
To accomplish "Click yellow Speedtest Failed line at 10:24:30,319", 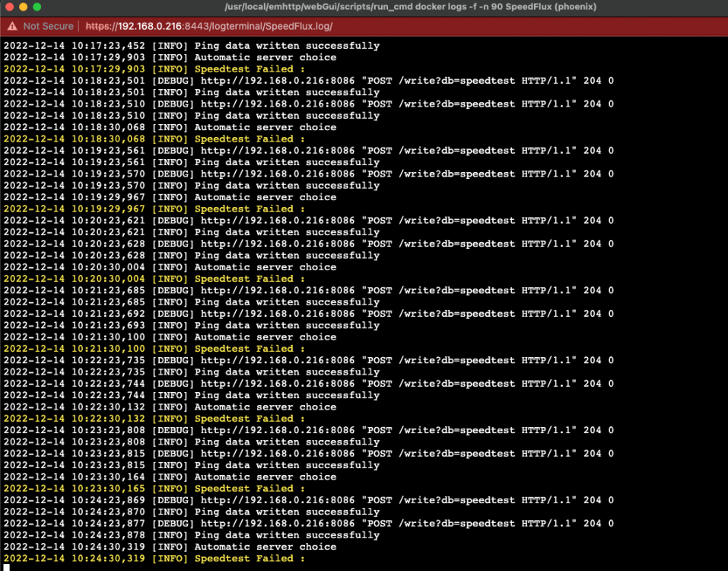I will 154,559.
